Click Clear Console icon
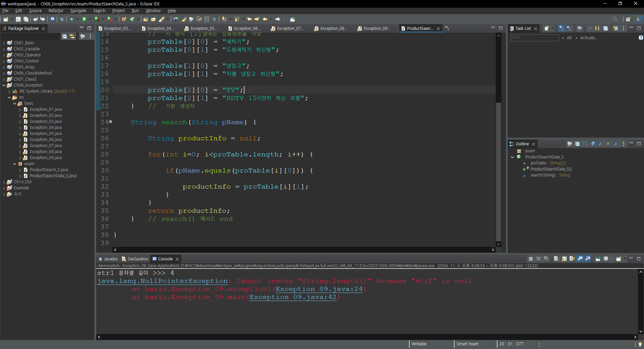 click(556, 259)
